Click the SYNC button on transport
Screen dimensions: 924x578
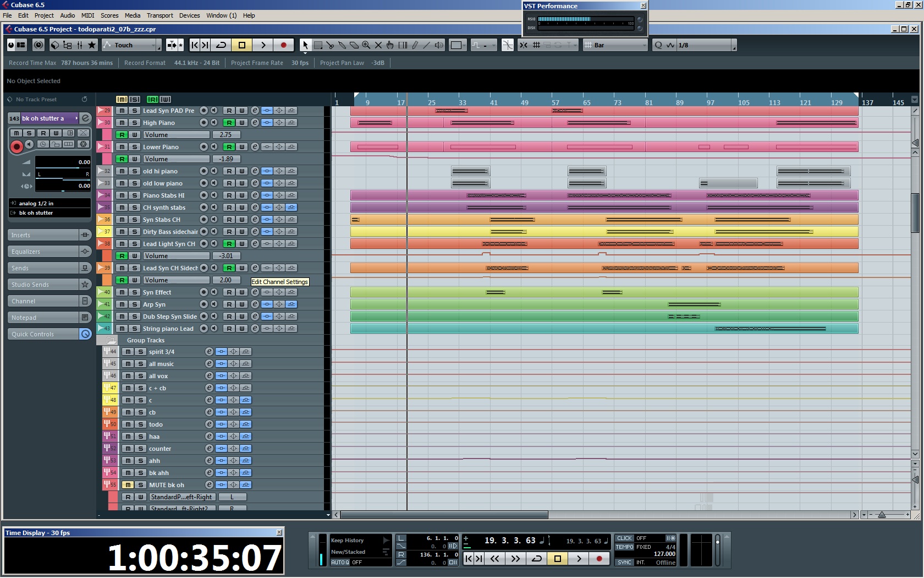click(x=624, y=563)
